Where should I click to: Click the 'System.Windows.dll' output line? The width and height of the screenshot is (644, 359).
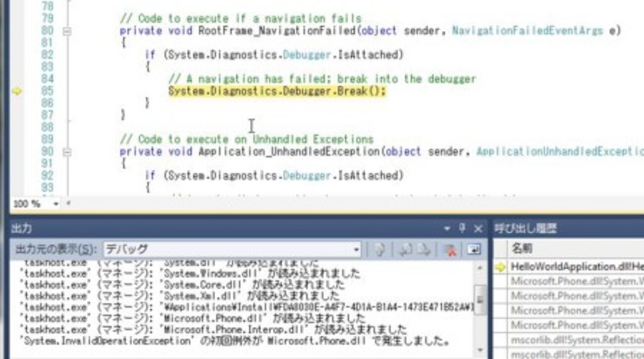(x=190, y=274)
